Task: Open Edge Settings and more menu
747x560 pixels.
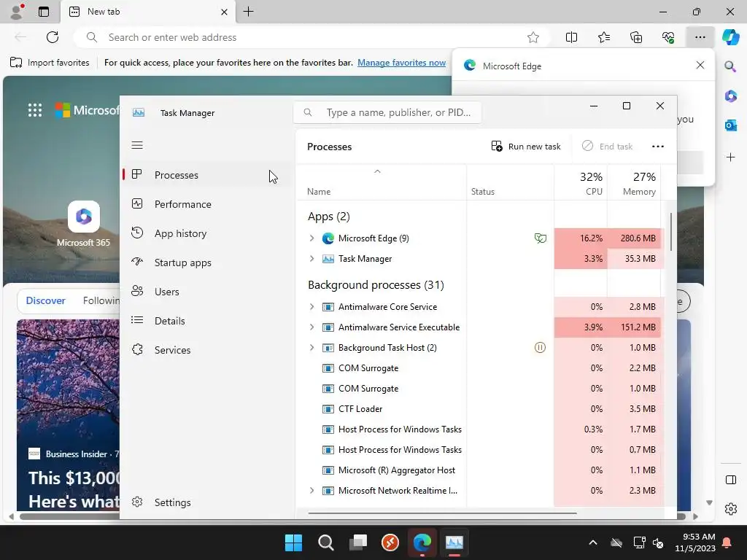Action: click(x=700, y=37)
